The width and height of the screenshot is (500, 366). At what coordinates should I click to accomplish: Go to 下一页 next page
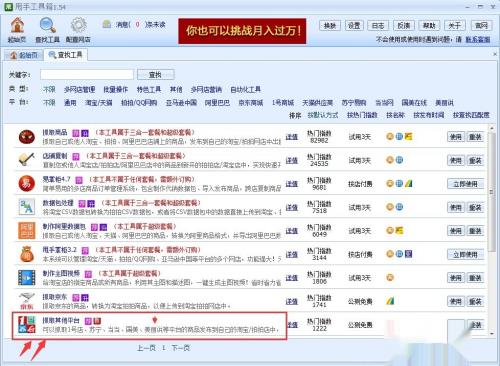181,348
